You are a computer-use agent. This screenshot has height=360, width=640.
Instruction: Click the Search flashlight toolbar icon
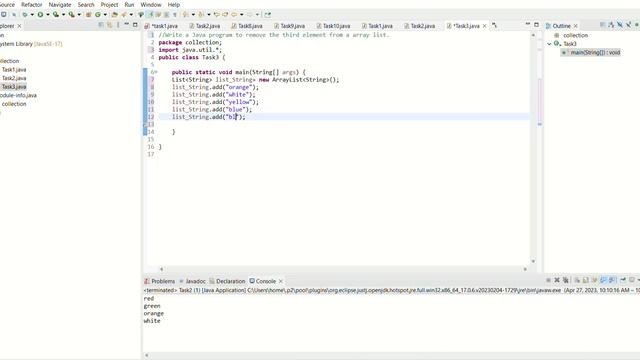point(124,15)
